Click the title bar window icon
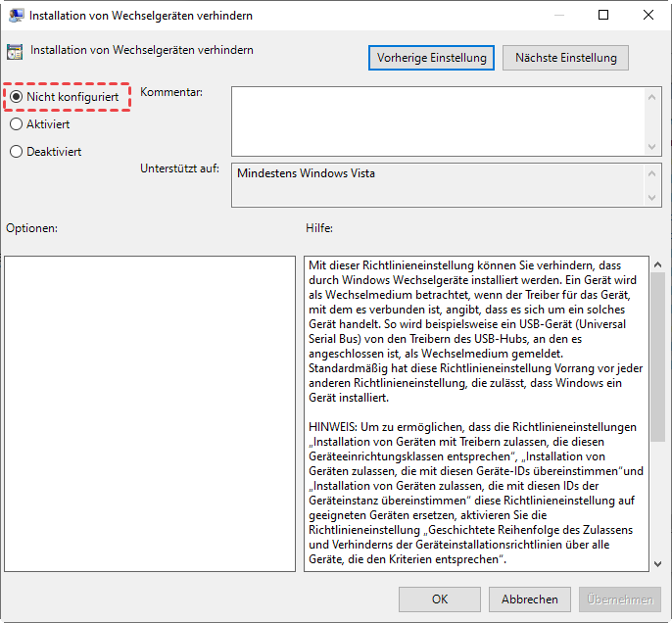The height and width of the screenshot is (623, 672). coord(17,16)
